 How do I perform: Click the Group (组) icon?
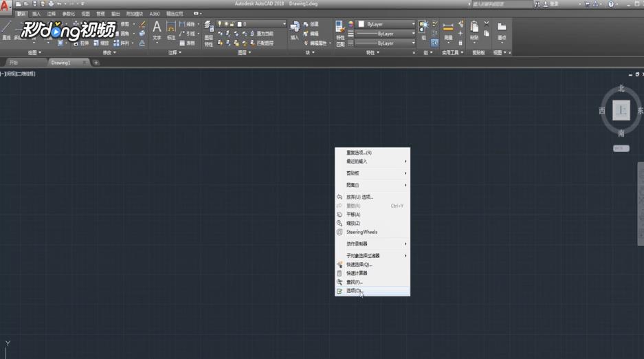click(x=423, y=30)
